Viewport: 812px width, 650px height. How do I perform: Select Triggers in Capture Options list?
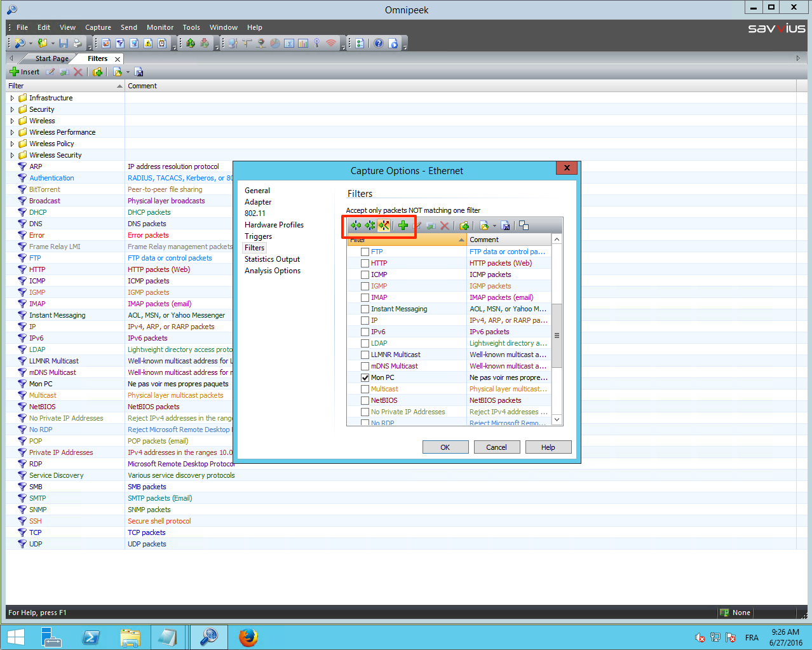pos(258,236)
